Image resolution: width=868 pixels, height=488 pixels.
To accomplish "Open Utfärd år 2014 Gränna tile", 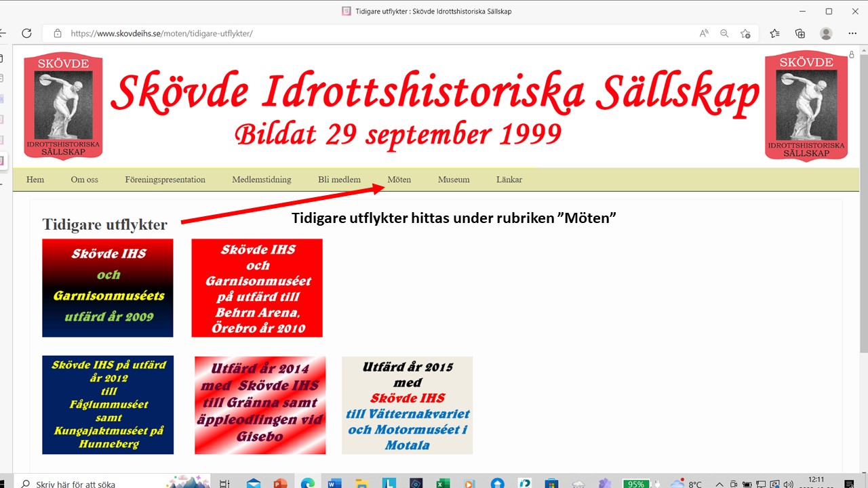I will tap(260, 405).
